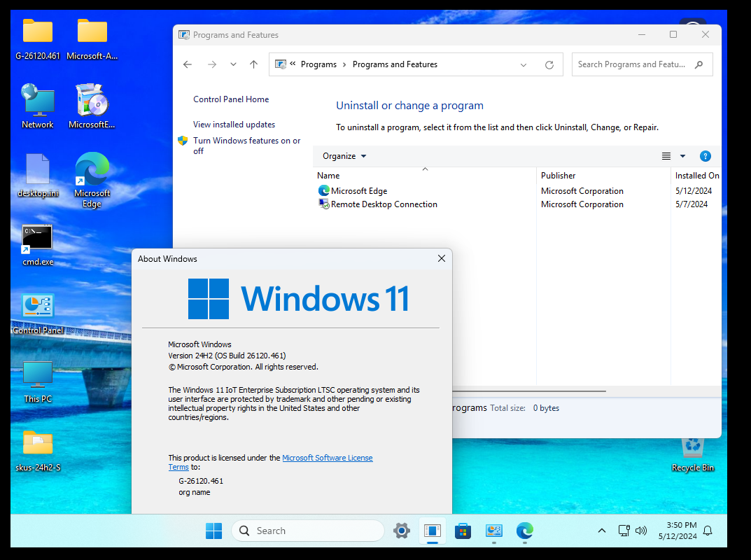Click the horizontal scrollbar in program list
Viewport: 751px width, 560px height.
tap(529, 391)
